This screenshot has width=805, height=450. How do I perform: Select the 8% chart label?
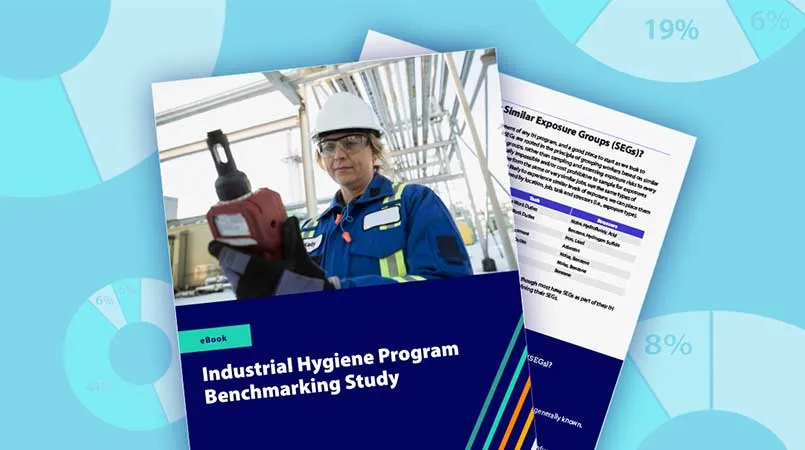667,344
